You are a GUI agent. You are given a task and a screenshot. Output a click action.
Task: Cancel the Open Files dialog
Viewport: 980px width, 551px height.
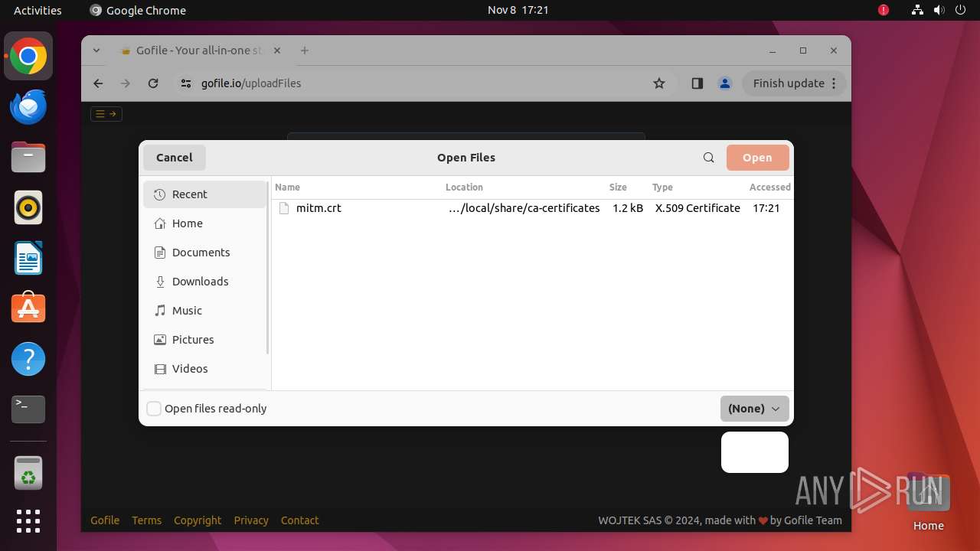point(175,158)
